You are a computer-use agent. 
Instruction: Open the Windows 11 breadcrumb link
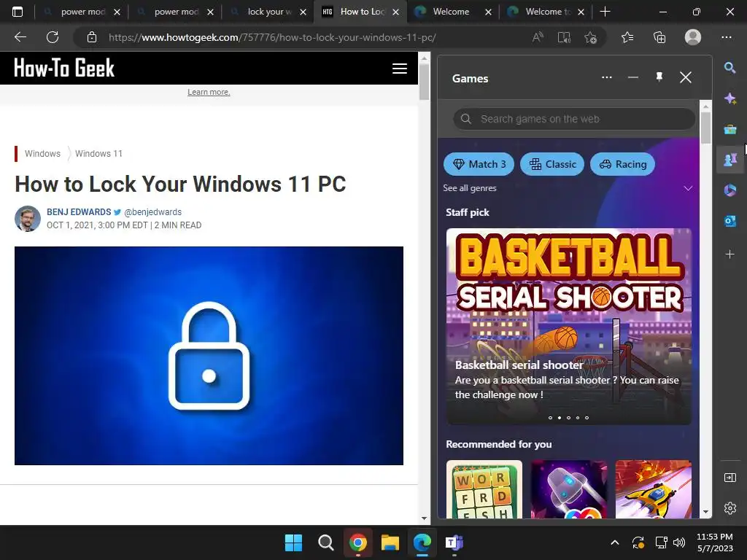pyautogui.click(x=98, y=153)
